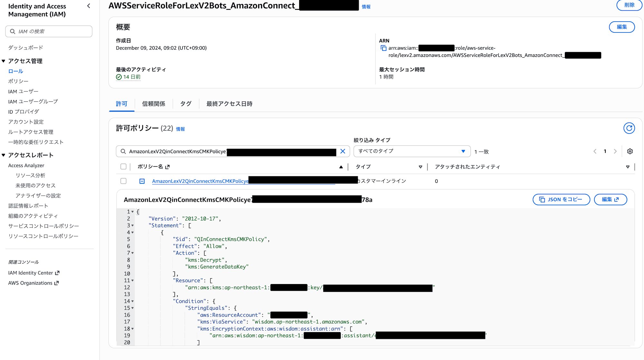Open ロール in the sidebar

tap(16, 71)
